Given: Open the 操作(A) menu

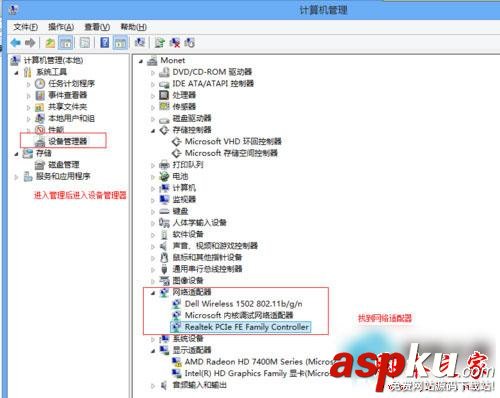Looking at the screenshot, I should click(61, 27).
